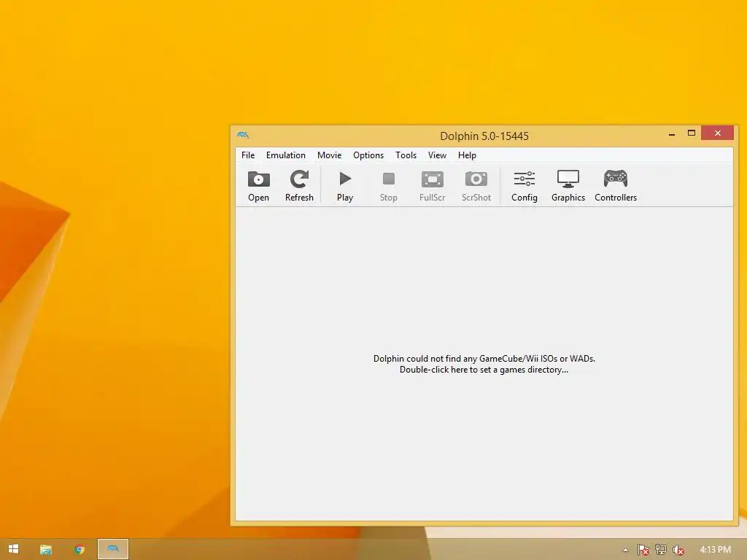Click the Open disc icon in toolbar
747x560 pixels.
[x=259, y=179]
